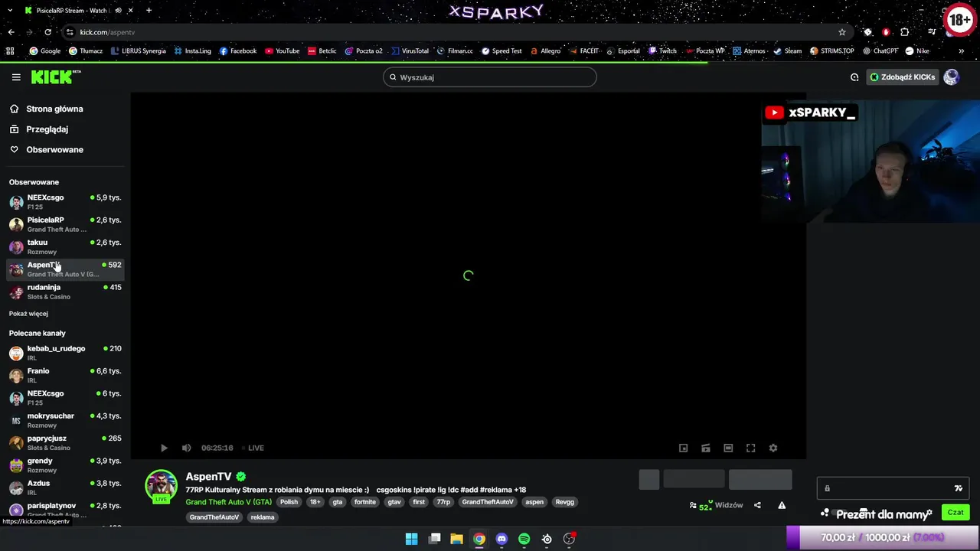
Task: Open paprycjusz recommended channel
Action: pyautogui.click(x=65, y=442)
